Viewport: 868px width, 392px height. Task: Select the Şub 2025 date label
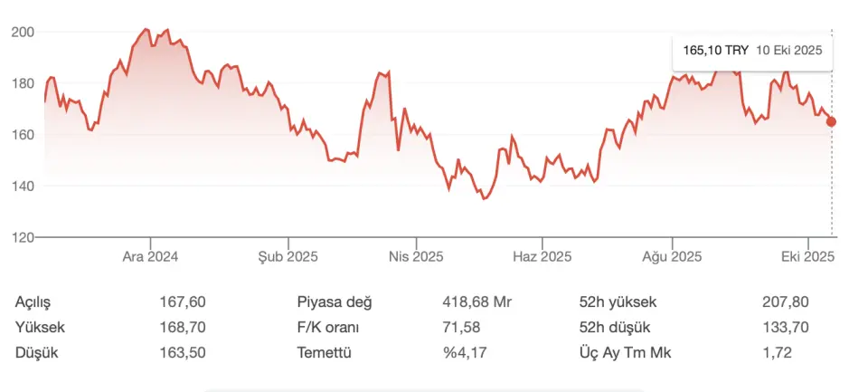pyautogui.click(x=288, y=256)
